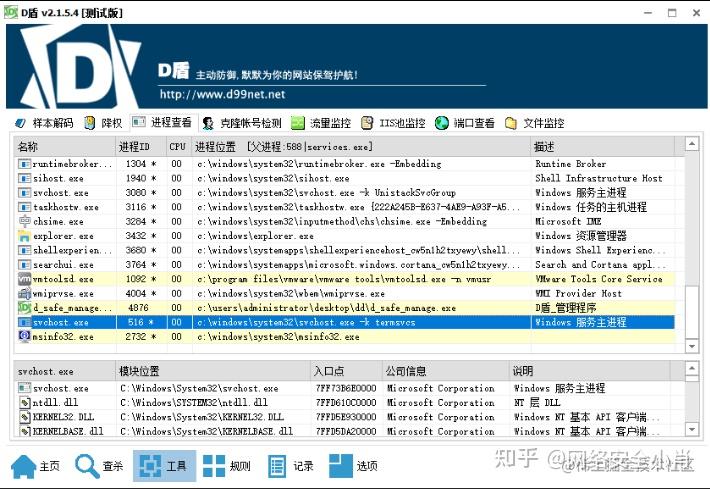Open the 查杀 section
This screenshot has height=489, width=710.
[x=99, y=466]
